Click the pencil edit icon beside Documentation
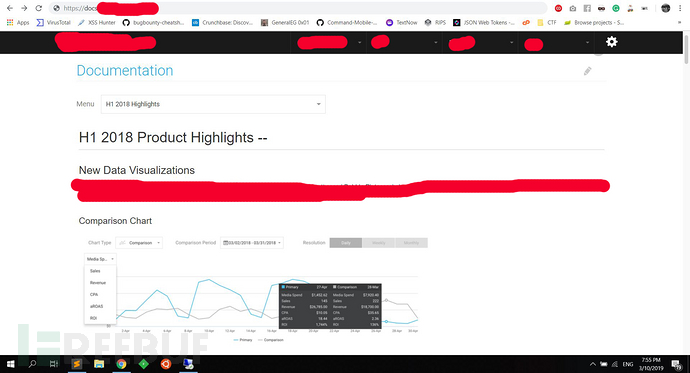 [587, 71]
